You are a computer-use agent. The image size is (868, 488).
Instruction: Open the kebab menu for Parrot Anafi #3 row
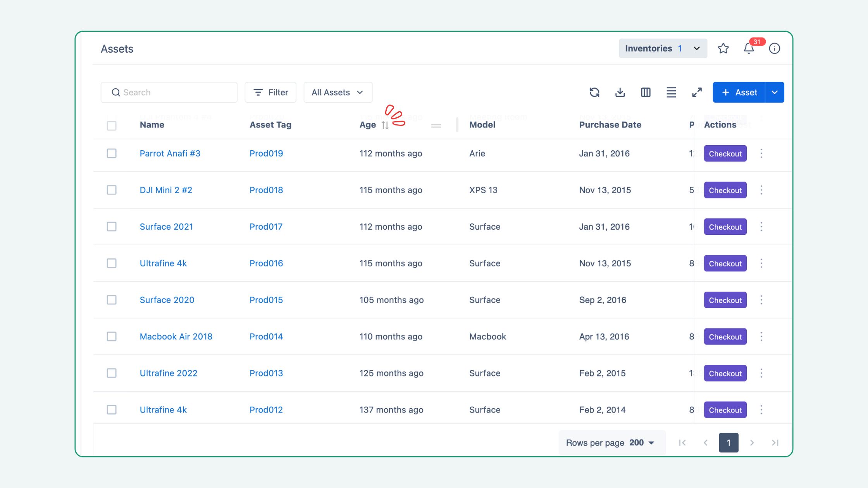[x=761, y=153]
